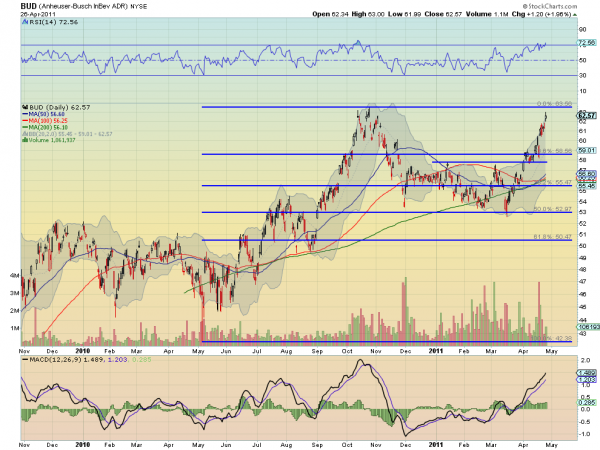Screen dimensions: 600x450
Task: Click the 62.57 last price tag on right axis
Action: pyautogui.click(x=587, y=115)
